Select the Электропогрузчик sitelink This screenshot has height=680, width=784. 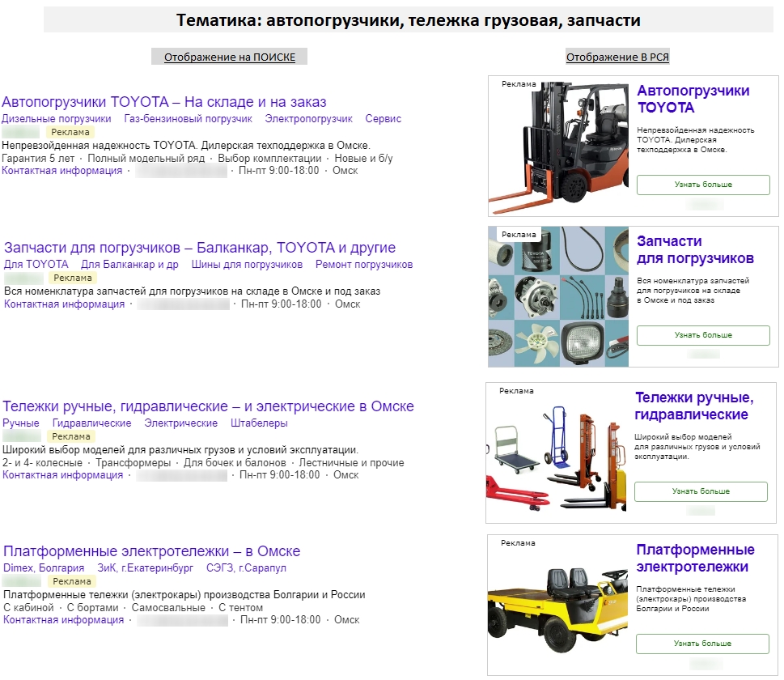[308, 119]
